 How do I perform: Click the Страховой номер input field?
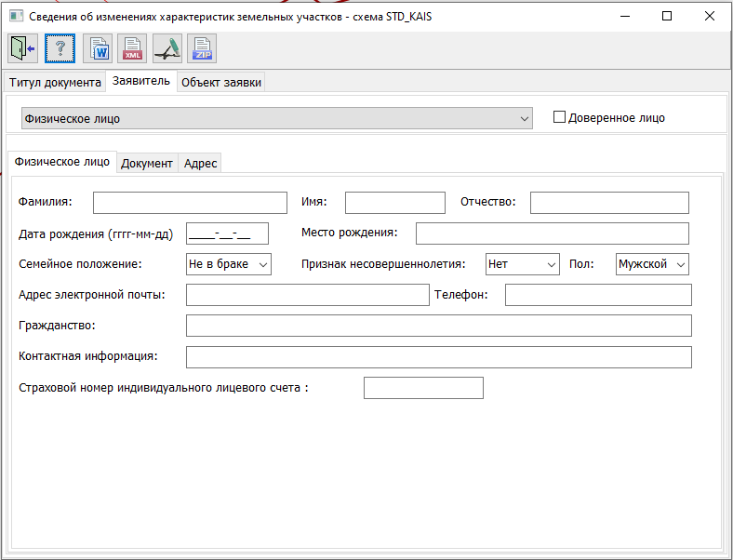pos(423,388)
